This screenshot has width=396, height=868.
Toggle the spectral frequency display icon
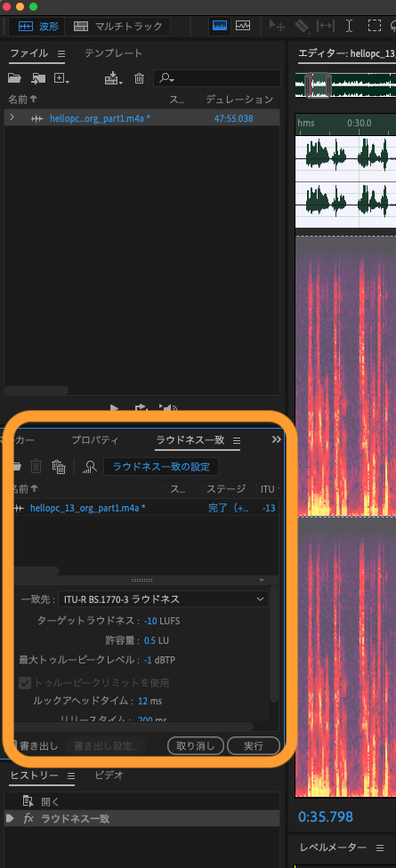pyautogui.click(x=221, y=26)
